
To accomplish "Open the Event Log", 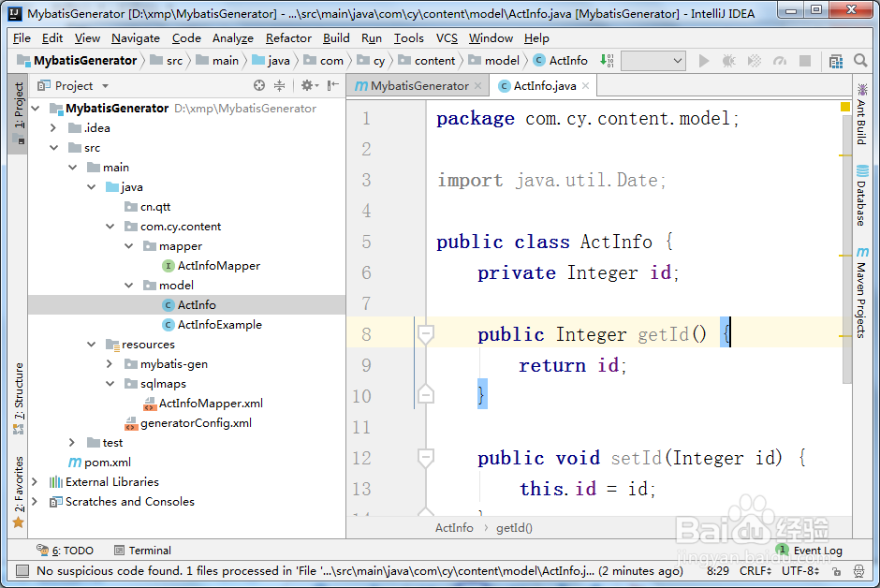I will (x=809, y=551).
